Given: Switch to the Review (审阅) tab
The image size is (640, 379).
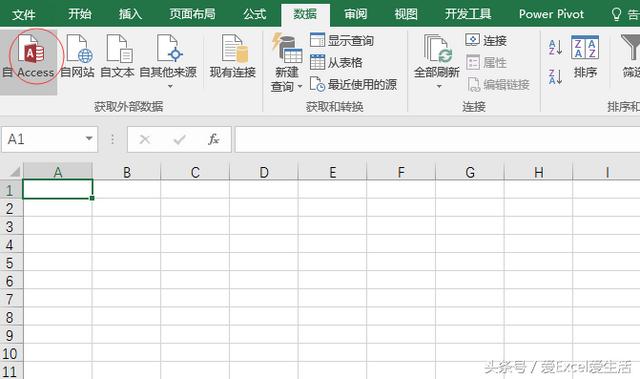Looking at the screenshot, I should [356, 14].
